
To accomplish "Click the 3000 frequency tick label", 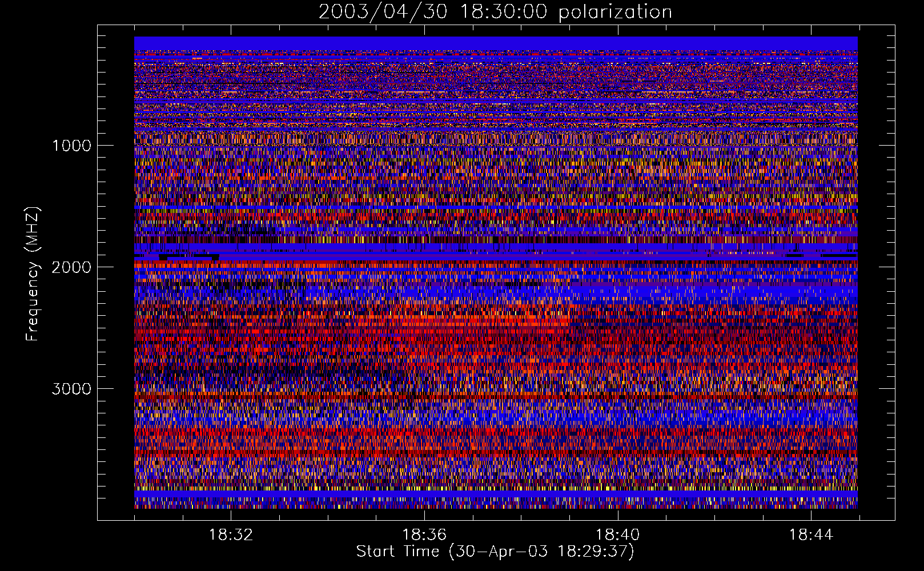I will [71, 389].
